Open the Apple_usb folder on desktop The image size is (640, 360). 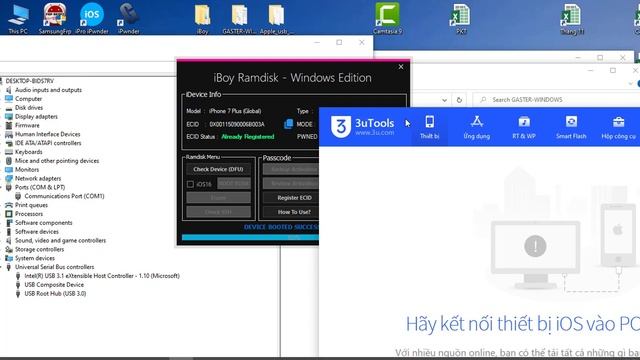click(276, 18)
